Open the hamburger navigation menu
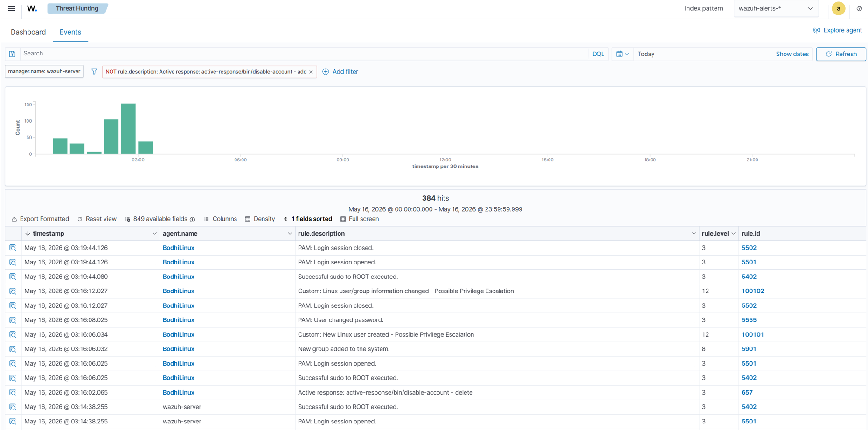Image resolution: width=868 pixels, height=437 pixels. click(x=12, y=8)
